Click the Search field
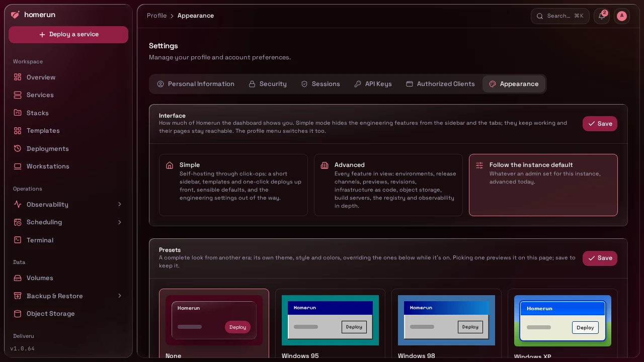Viewport: 644px width, 362px height. point(560,16)
